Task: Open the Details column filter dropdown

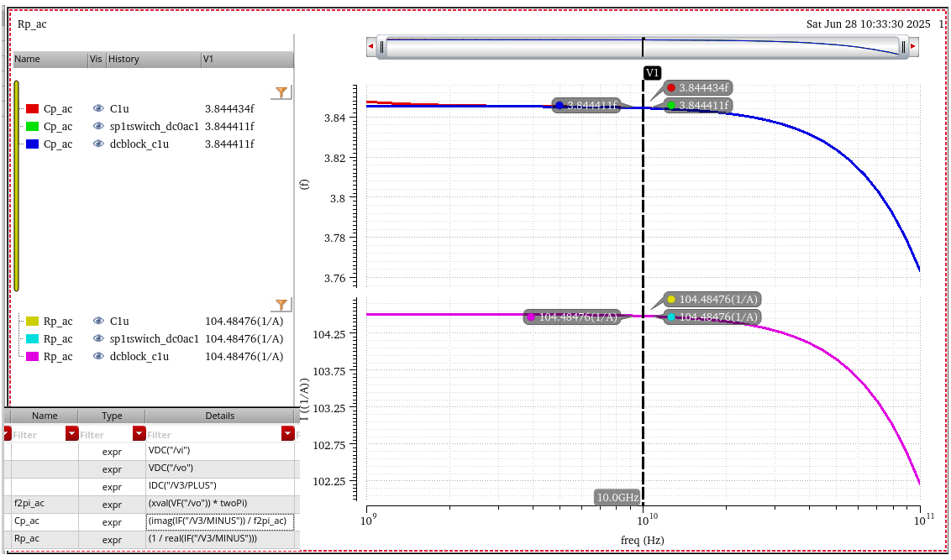Action: (x=289, y=434)
